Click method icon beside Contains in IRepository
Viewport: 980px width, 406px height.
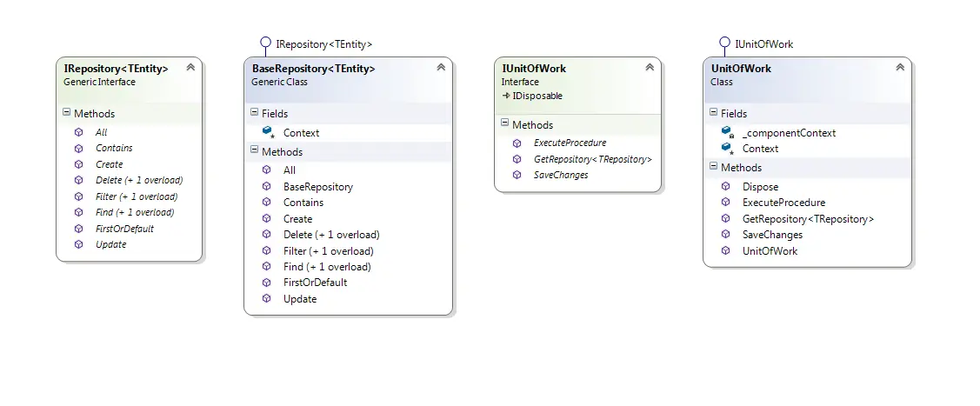pos(79,148)
